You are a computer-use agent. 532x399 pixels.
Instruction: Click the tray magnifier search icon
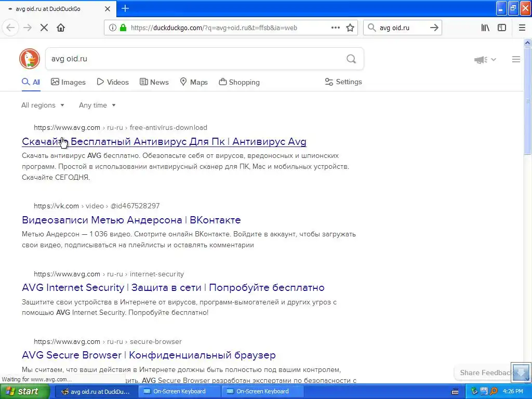(x=494, y=391)
